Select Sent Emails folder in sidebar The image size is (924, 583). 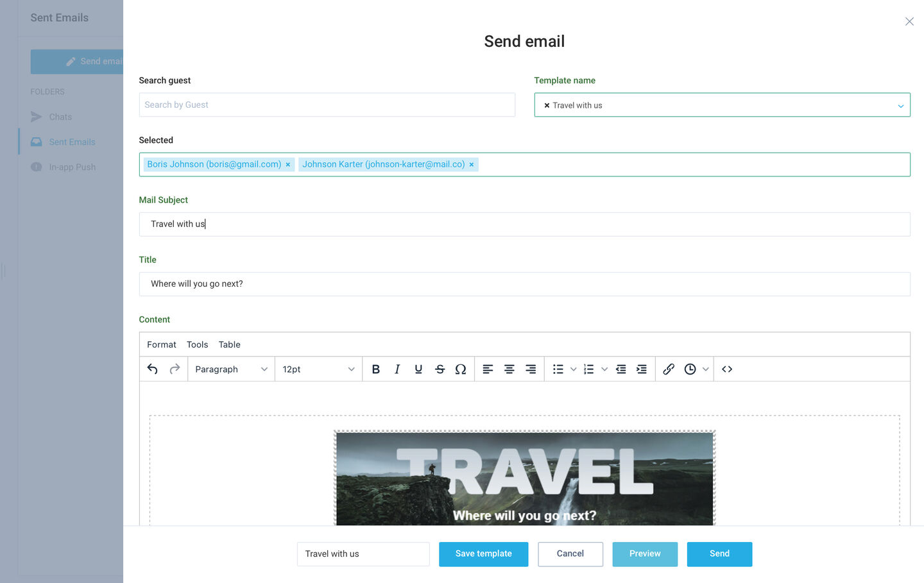pyautogui.click(x=72, y=142)
